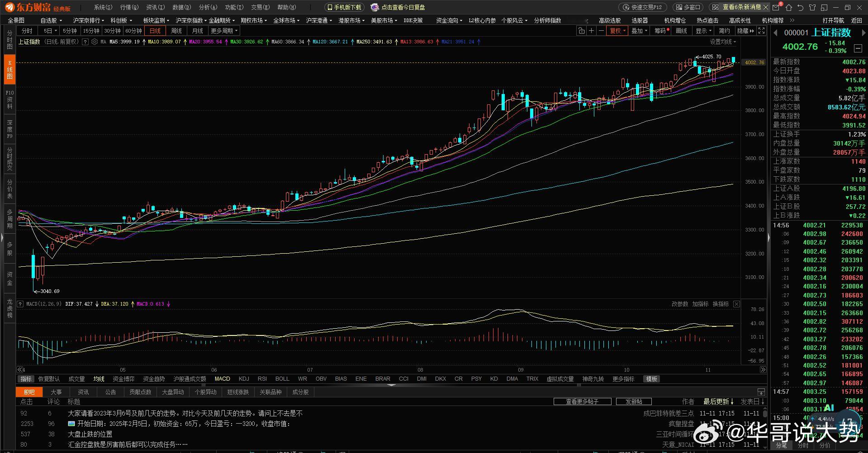Show more toolbar shortcuts chevron
Screen dimensions: 868x453
792,20
